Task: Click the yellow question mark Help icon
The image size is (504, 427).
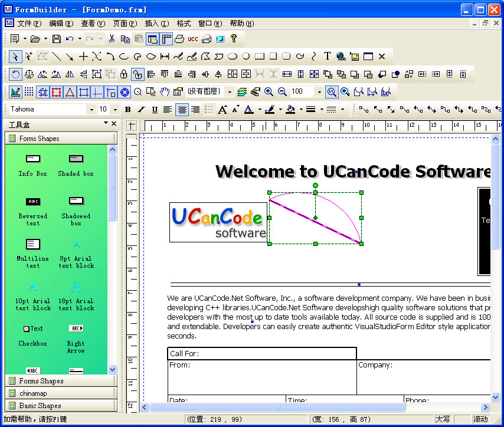Action: 234,39
